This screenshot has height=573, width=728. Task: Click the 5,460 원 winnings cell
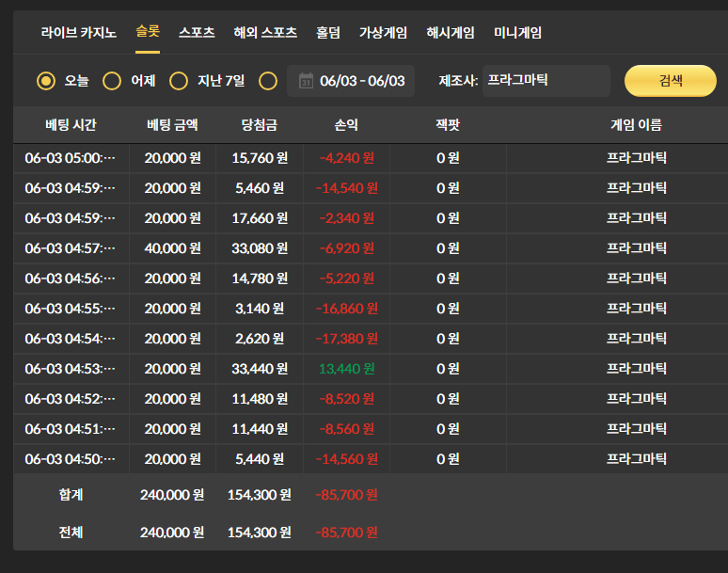pyautogui.click(x=260, y=188)
